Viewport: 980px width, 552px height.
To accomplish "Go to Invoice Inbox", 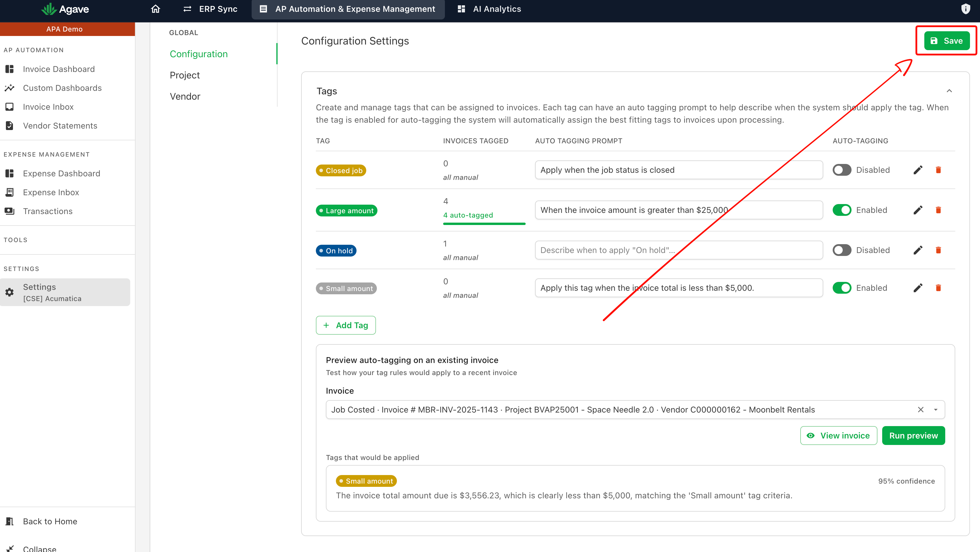I will click(48, 107).
